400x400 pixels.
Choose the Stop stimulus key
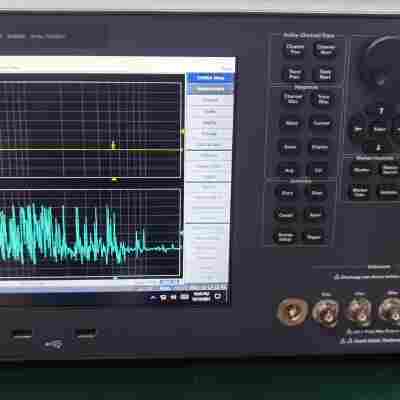click(317, 193)
